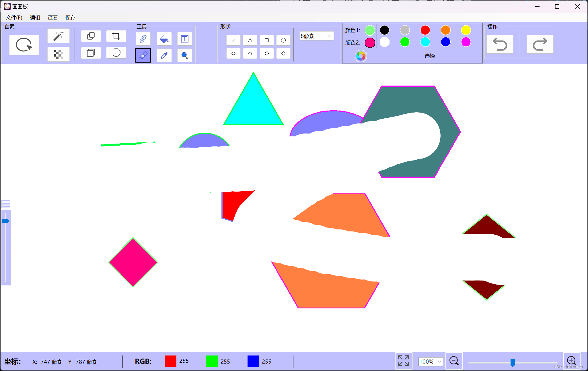The height and width of the screenshot is (371, 588).
Task: Select the paint bucket fill tool
Action: (164, 39)
